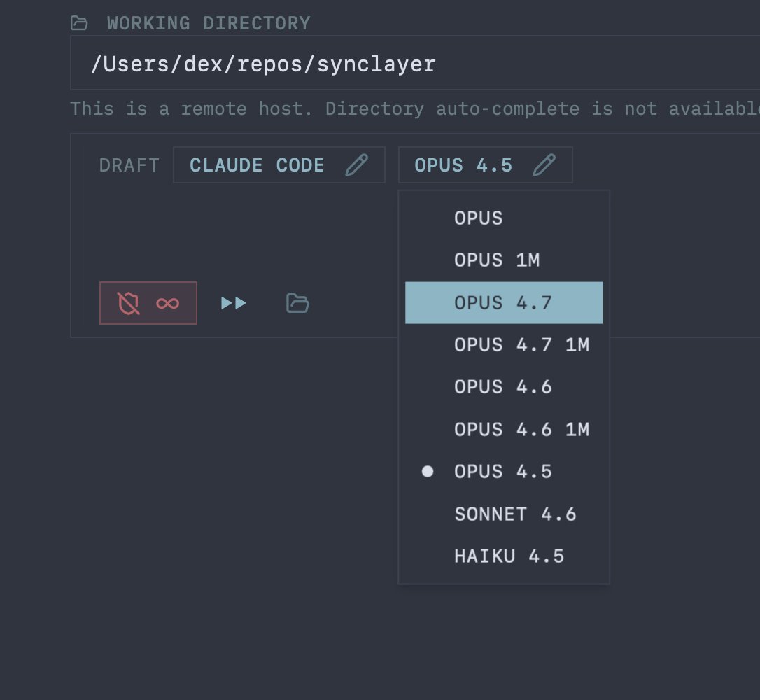760x700 pixels.
Task: Click the working directory path input field
Action: point(415,63)
